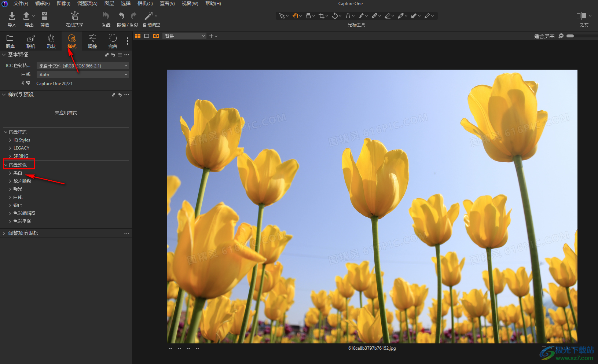This screenshot has width=598, height=364.
Task: Select the Pan hand cursor tool
Action: point(295,16)
